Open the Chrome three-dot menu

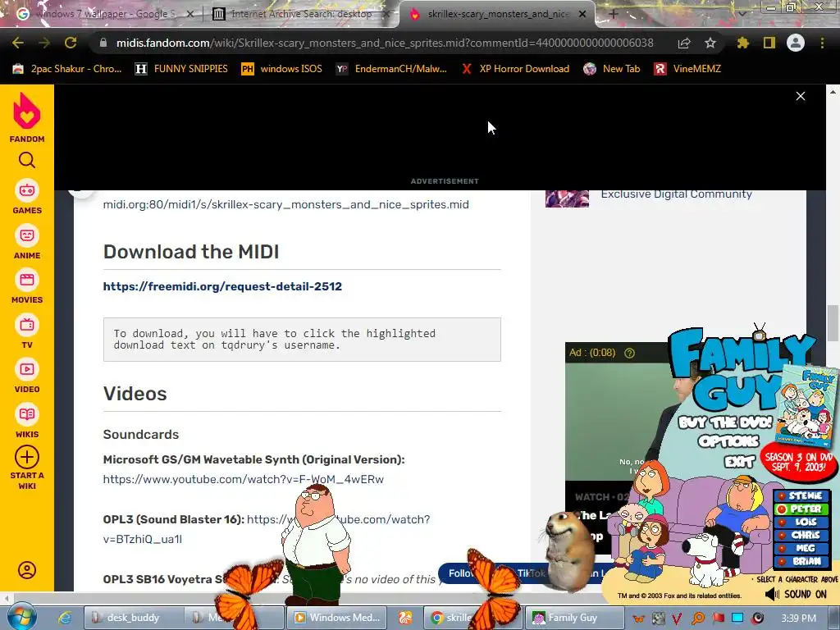click(822, 43)
